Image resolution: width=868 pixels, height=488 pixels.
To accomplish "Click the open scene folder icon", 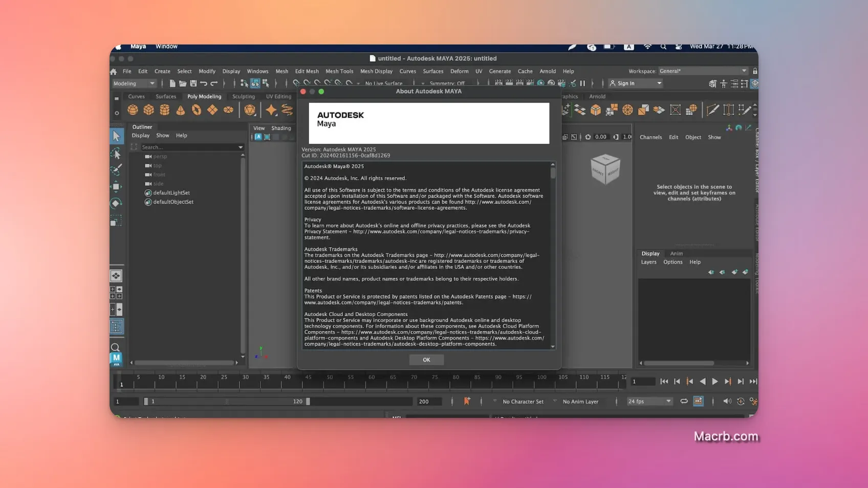I will pyautogui.click(x=183, y=83).
